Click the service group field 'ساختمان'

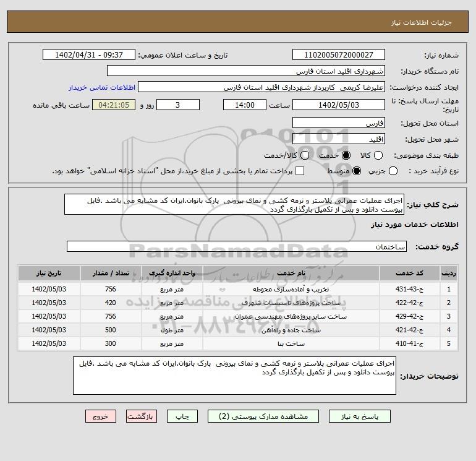(237, 247)
